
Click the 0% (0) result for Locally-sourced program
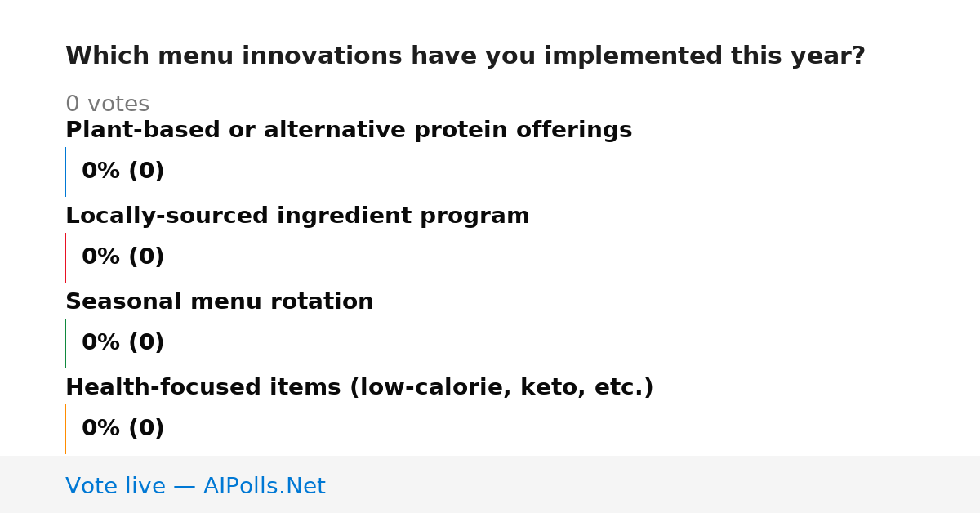tap(122, 257)
